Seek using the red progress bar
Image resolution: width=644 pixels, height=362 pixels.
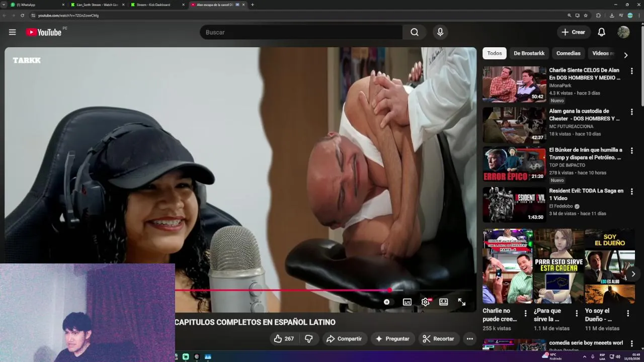point(282,290)
